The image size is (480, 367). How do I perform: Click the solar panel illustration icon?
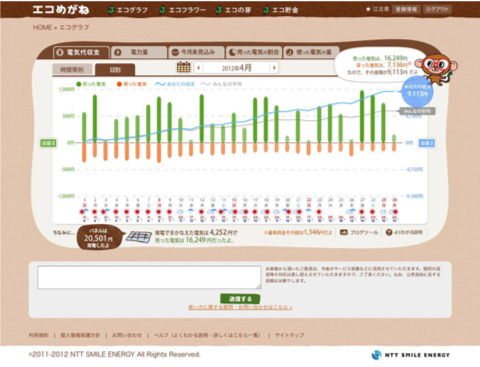pos(139,237)
